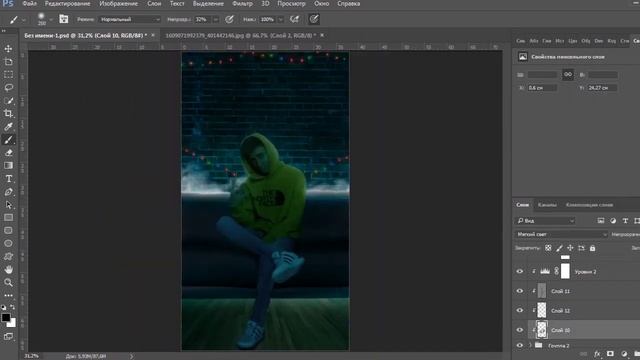
Task: Toggle airbrush mode button
Action: click(x=294, y=19)
